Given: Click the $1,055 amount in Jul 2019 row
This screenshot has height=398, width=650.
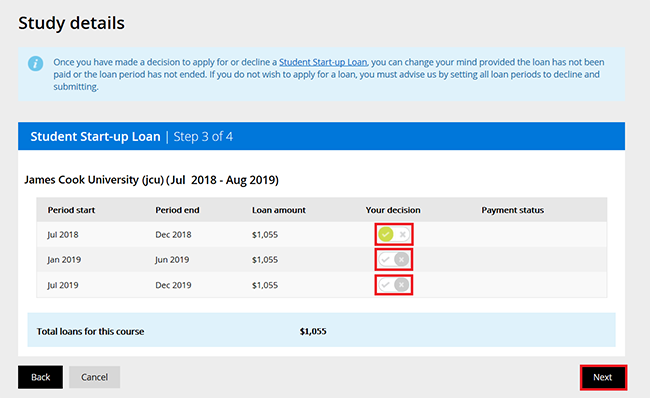Looking at the screenshot, I should [x=265, y=285].
